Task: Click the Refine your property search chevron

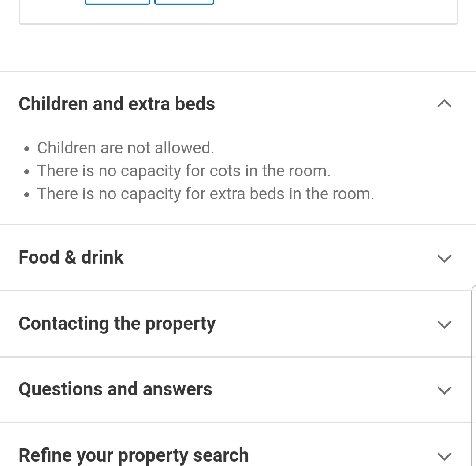Action: (444, 456)
